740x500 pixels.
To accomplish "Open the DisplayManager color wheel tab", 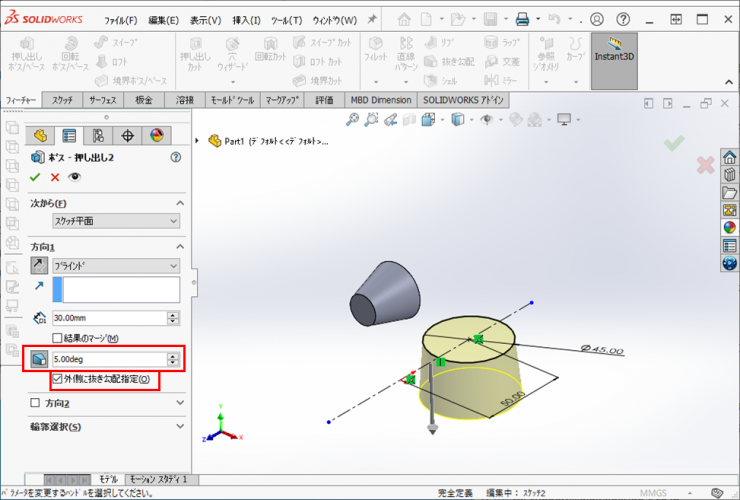I will (155, 135).
